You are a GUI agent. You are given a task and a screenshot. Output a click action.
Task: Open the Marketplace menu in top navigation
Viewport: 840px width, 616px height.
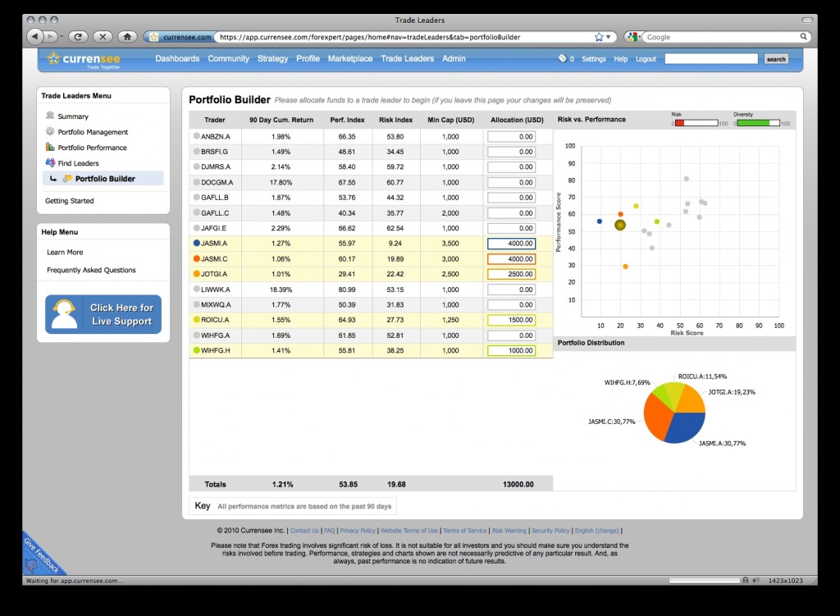[349, 58]
